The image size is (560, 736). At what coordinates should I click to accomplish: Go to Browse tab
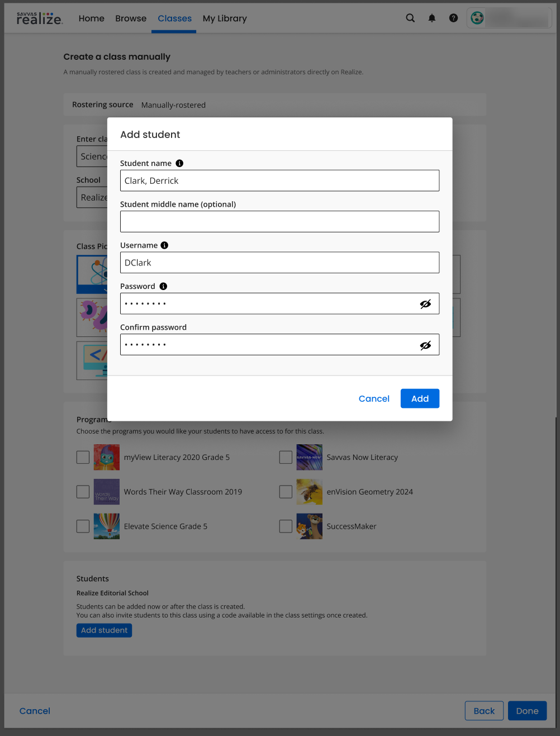tap(131, 18)
